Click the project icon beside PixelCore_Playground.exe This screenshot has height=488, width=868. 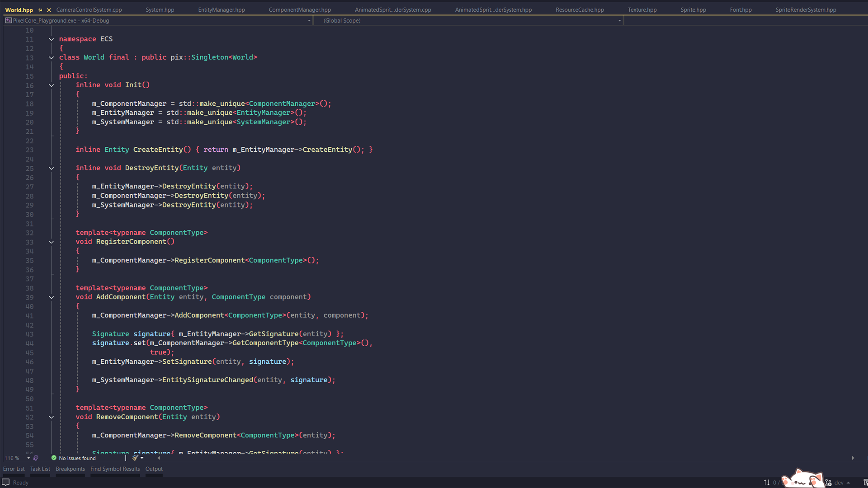point(8,21)
